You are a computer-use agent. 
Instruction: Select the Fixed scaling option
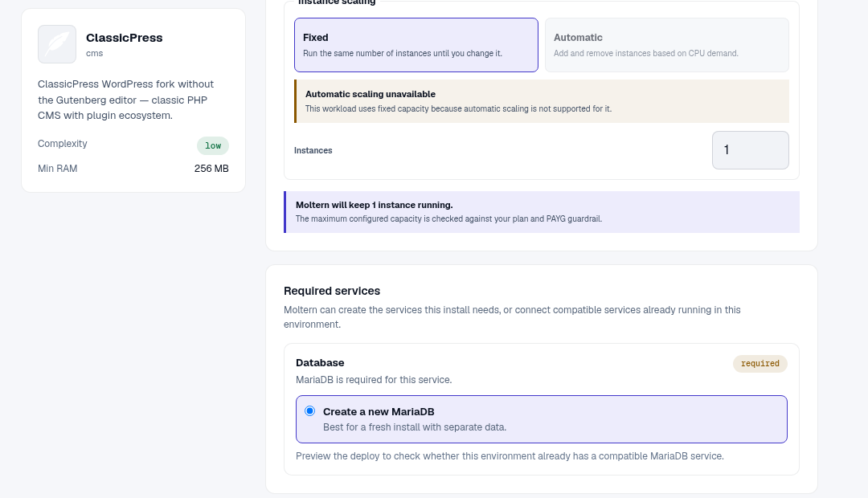[416, 45]
